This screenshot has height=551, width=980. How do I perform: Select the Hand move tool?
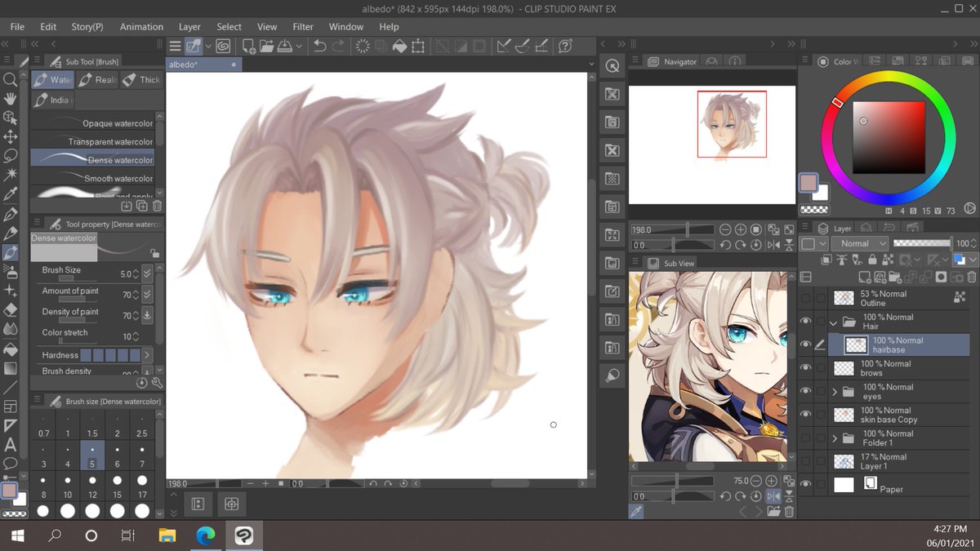pos(11,99)
